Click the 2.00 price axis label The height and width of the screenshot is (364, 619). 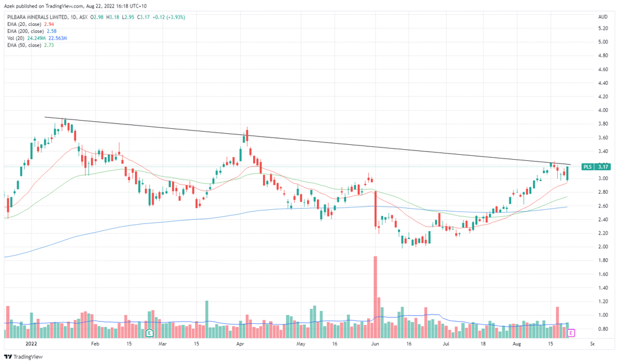(x=603, y=247)
